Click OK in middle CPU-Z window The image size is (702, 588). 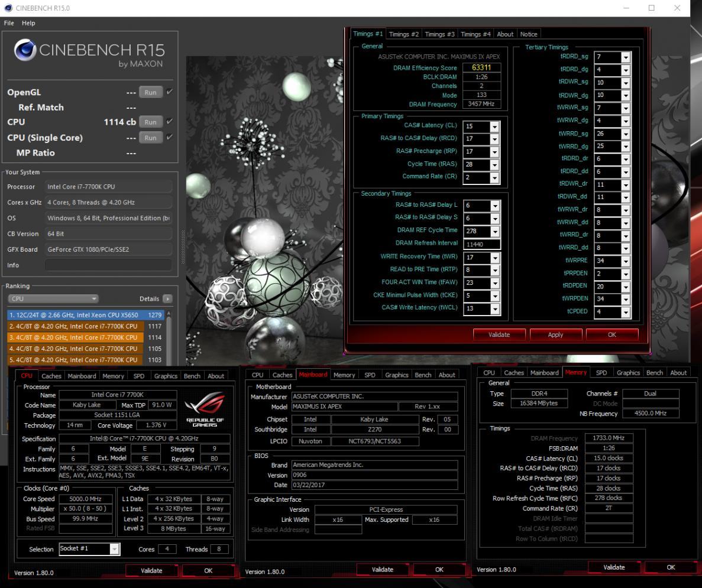[x=439, y=570]
